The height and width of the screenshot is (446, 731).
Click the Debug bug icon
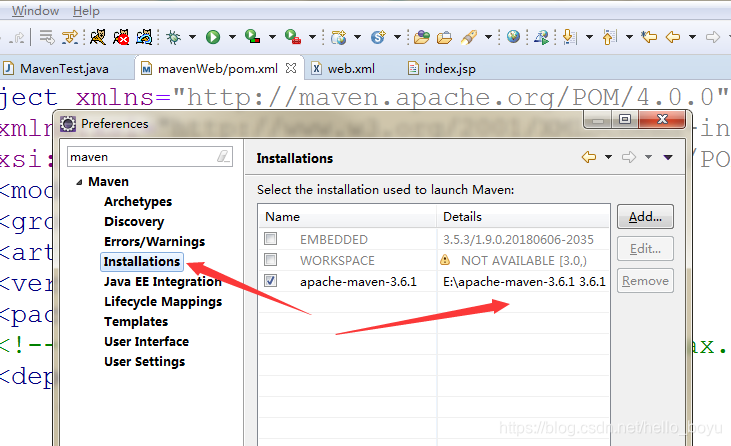coord(173,37)
